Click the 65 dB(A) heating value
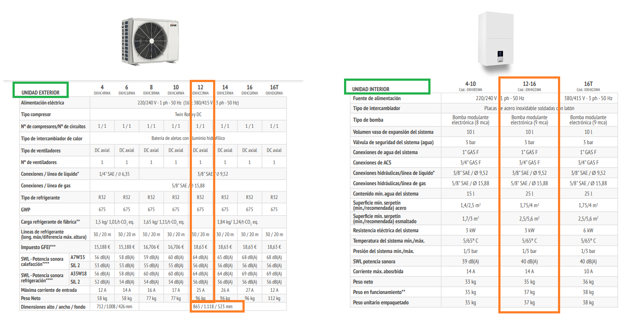Image resolution: width=644 pixels, height=335 pixels. [225, 258]
